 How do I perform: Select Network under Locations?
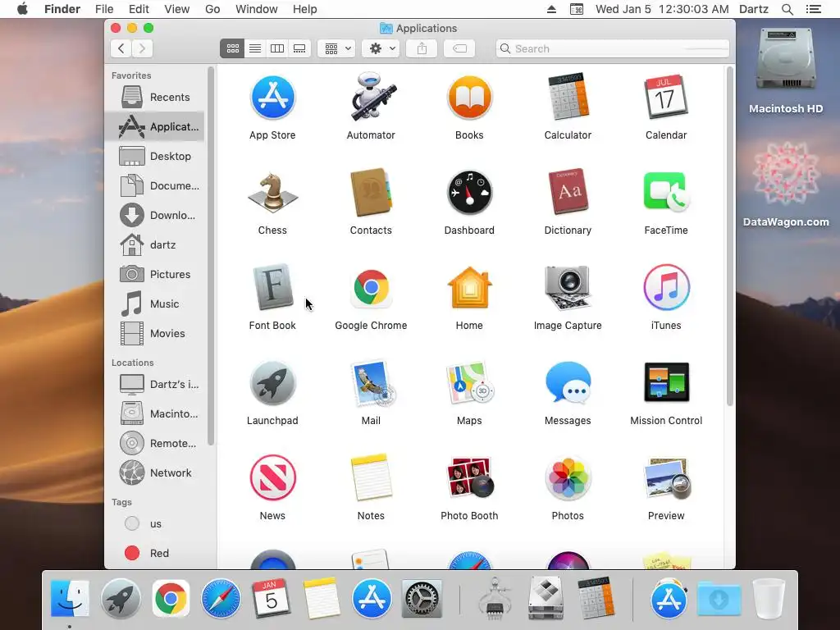155,472
